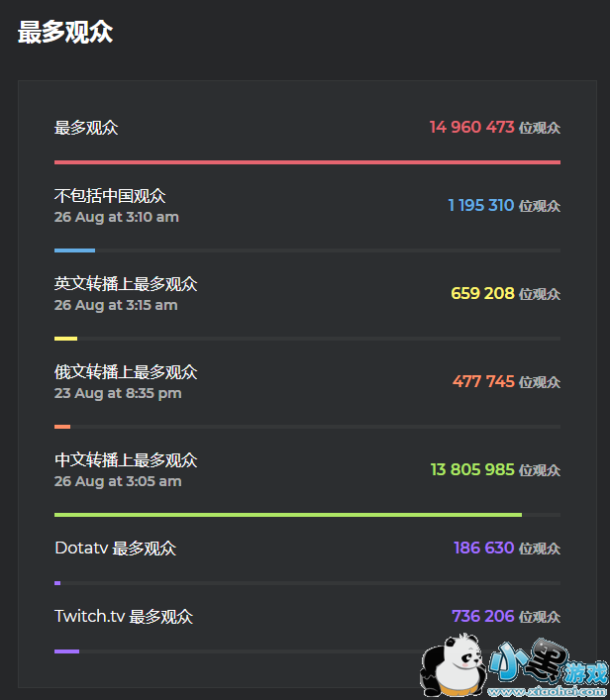Click the large 最多观众 page heading

[x=65, y=33]
